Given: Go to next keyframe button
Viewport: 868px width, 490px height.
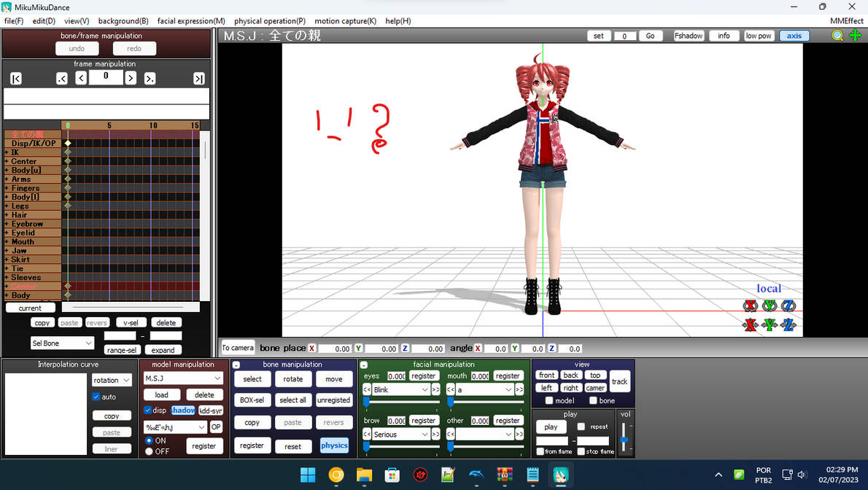Looking at the screenshot, I should (150, 79).
